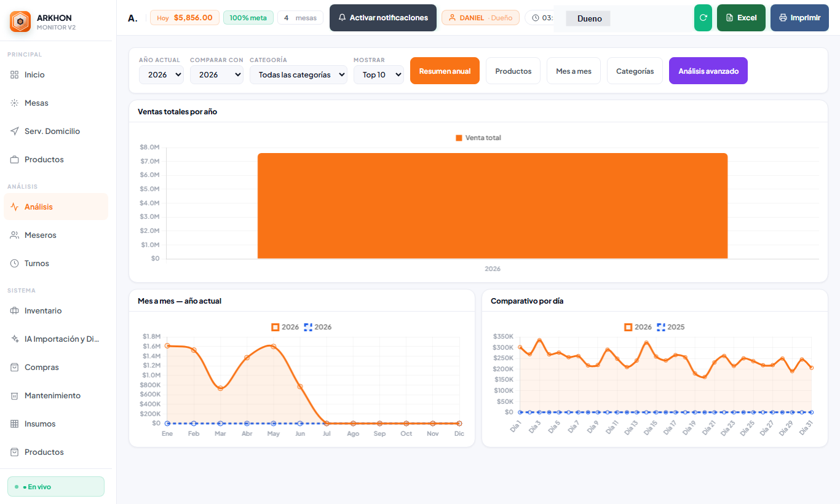The width and height of the screenshot is (840, 504).
Task: Open the Año actual dropdown
Action: tap(161, 74)
